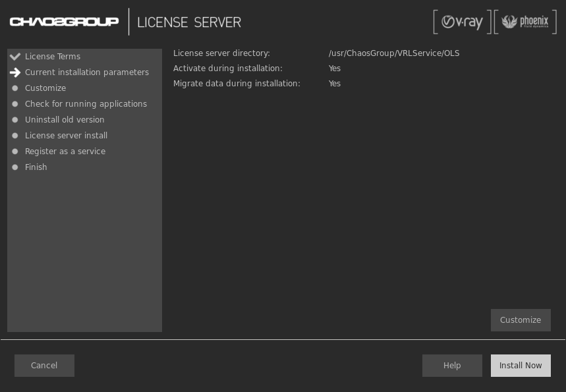Select the Uninstall old version step
Screen dimensions: 566x392
coord(65,120)
